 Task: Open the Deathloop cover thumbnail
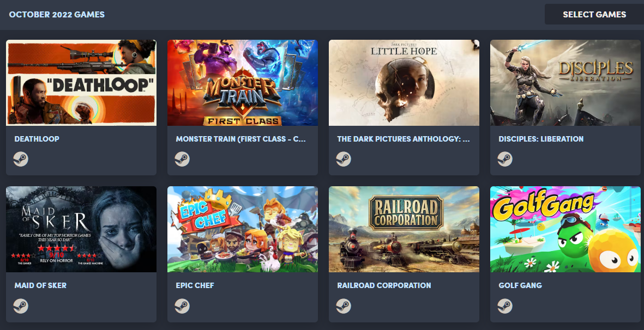81,83
